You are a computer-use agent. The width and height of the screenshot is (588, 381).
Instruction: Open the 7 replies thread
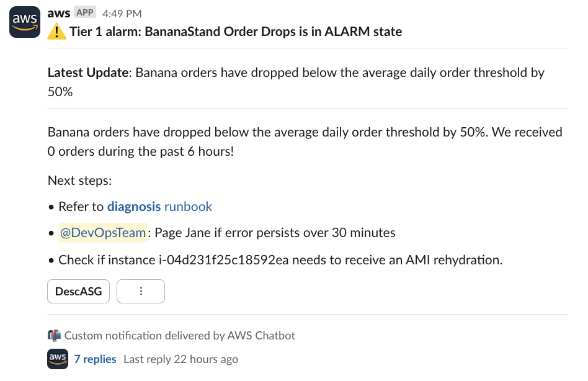[x=95, y=359]
